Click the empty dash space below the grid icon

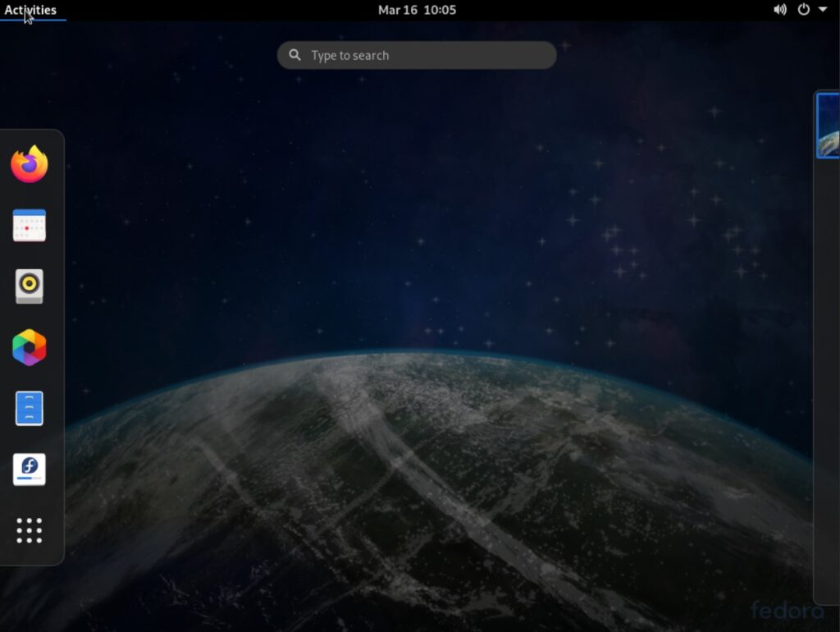click(31, 556)
